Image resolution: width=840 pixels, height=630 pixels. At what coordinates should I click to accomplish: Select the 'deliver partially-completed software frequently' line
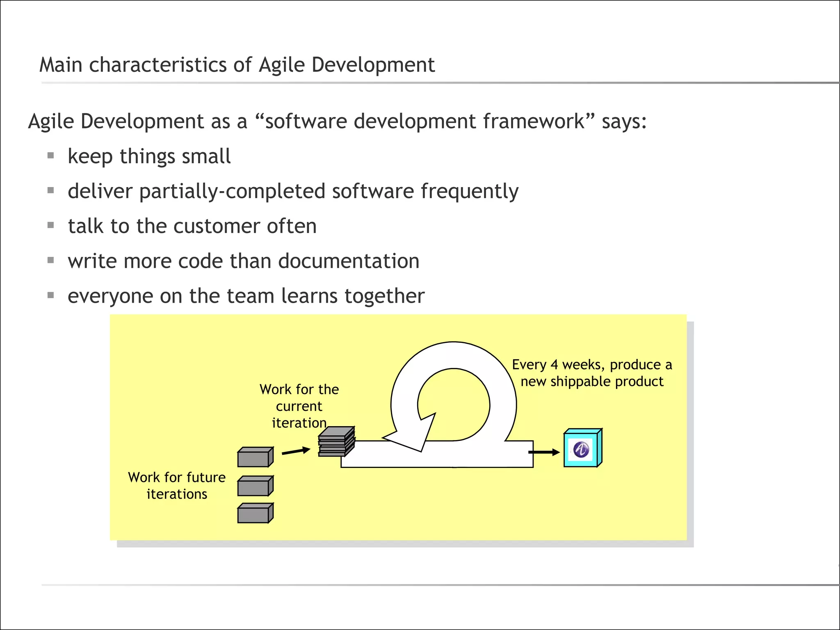pyautogui.click(x=293, y=191)
